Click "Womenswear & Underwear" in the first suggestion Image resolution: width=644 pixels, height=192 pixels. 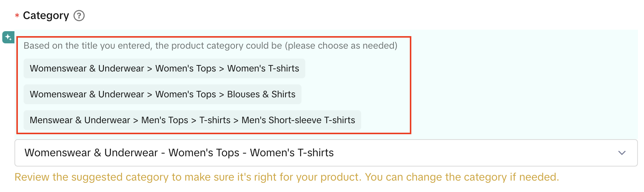tap(87, 68)
